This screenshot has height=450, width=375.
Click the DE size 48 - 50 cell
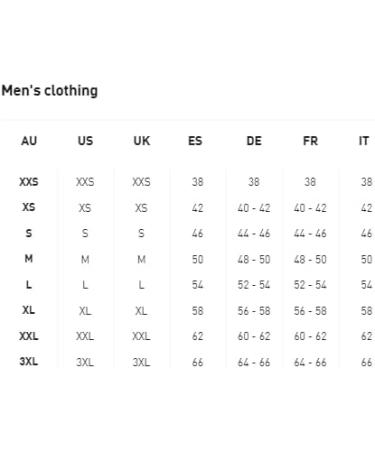(254, 259)
